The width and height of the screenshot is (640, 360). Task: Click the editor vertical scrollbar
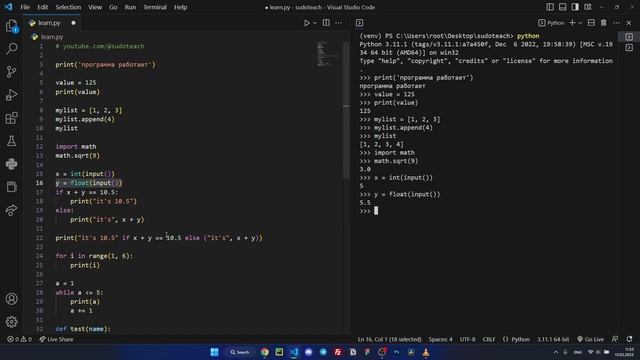click(x=346, y=110)
